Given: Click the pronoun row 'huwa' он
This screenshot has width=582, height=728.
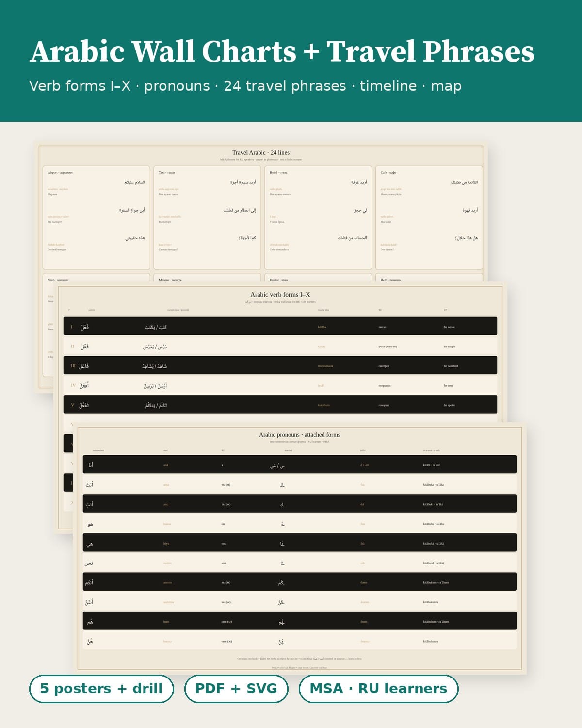Looking at the screenshot, I should coord(300,523).
